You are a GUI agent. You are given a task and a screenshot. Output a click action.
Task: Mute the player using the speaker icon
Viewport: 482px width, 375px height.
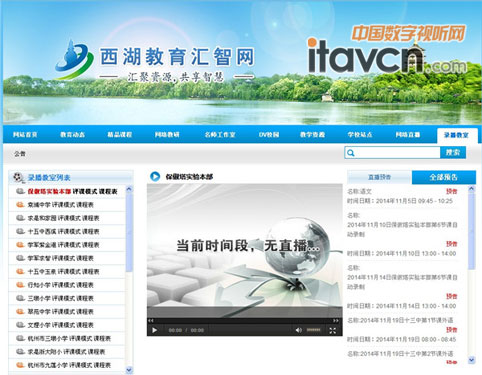(x=298, y=330)
